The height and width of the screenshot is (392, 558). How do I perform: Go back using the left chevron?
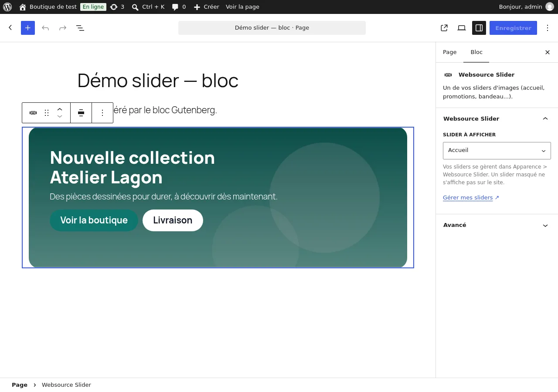point(10,28)
